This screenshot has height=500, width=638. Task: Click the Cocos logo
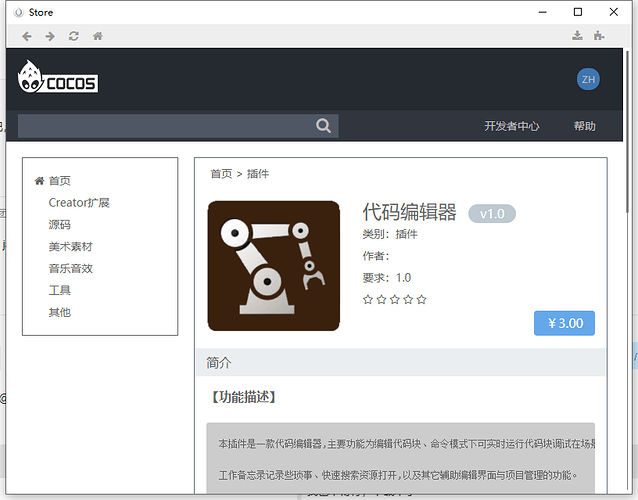pos(57,77)
